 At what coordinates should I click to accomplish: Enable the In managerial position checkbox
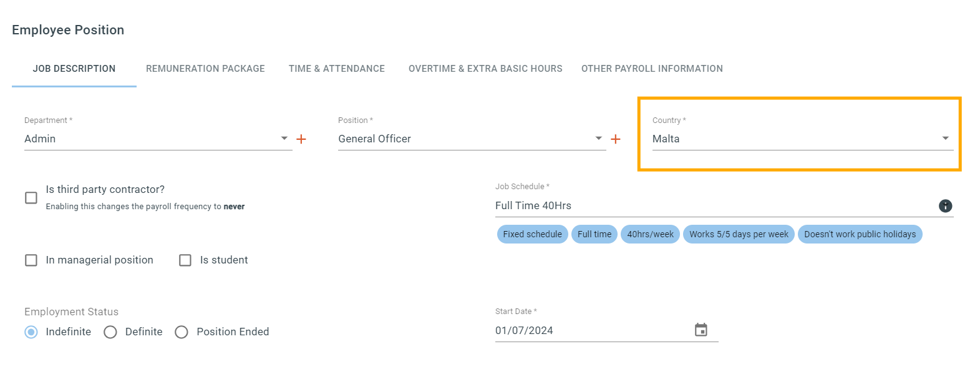pyautogui.click(x=31, y=260)
